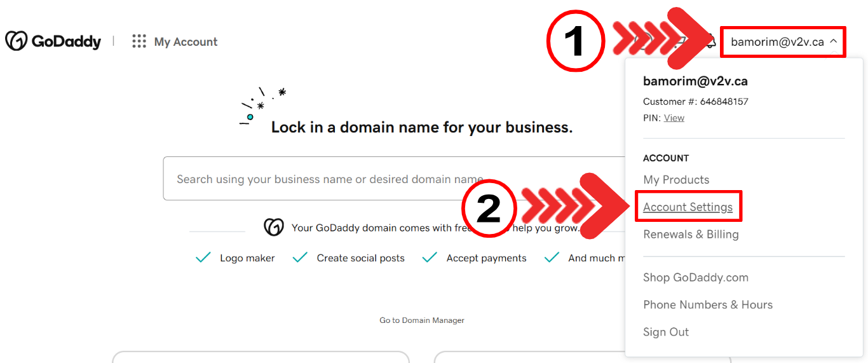Open Phone Numbers & Hours

pyautogui.click(x=708, y=305)
